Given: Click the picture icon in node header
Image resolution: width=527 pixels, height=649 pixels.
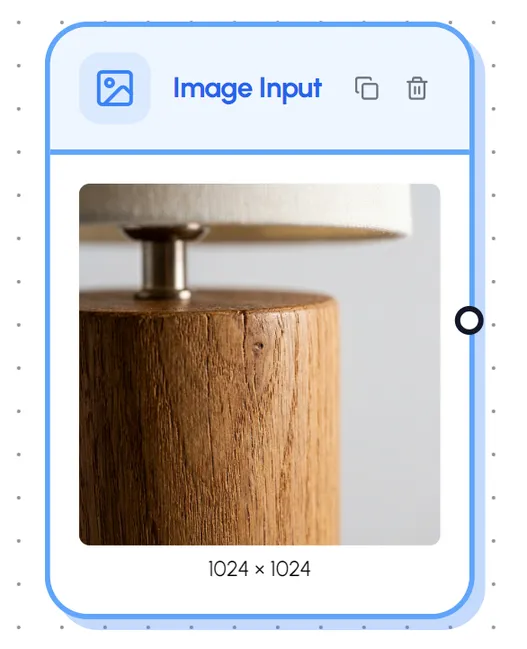Looking at the screenshot, I should click(115, 88).
